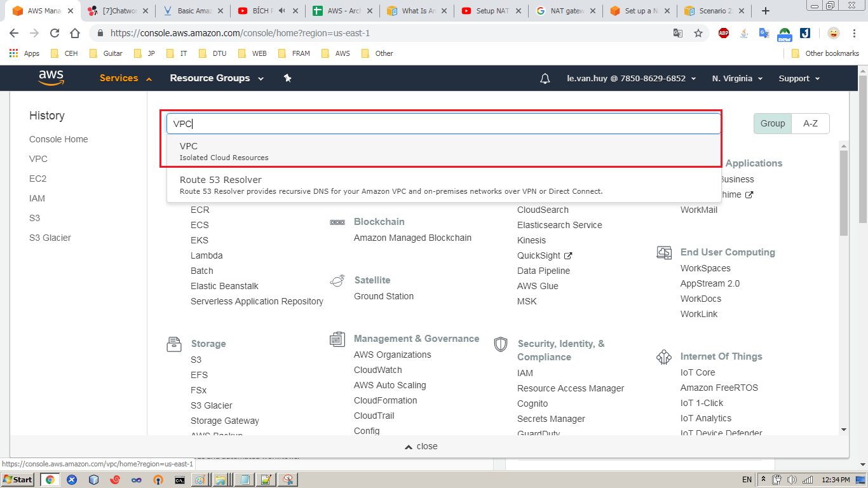Open the notifications bell
This screenshot has height=488, width=868.
coord(545,79)
